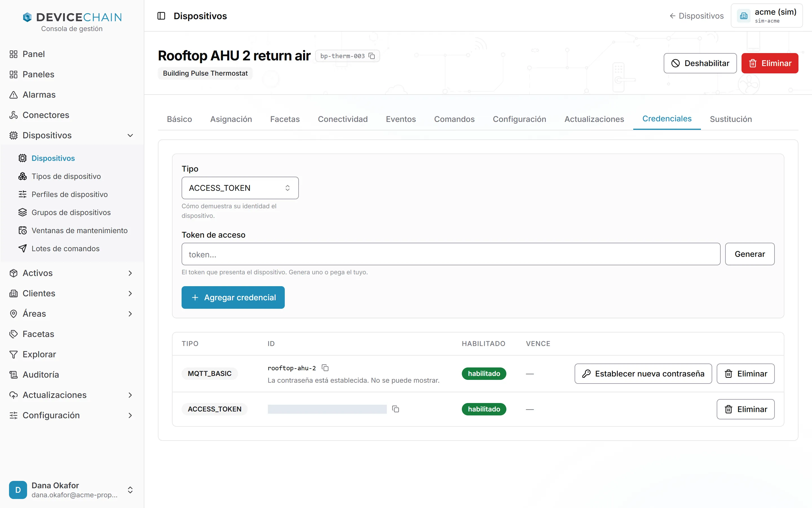Screen dimensions: 812x508
Task: Open Auditoría log page
Action: (x=72, y=375)
